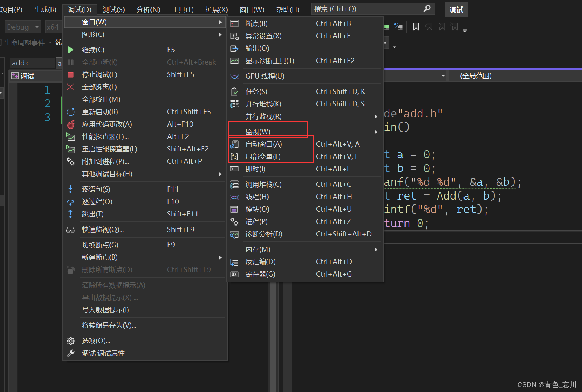Viewport: 582px width, 392px height.
Task: Click the bookmark icon in the toolbar
Action: point(416,27)
